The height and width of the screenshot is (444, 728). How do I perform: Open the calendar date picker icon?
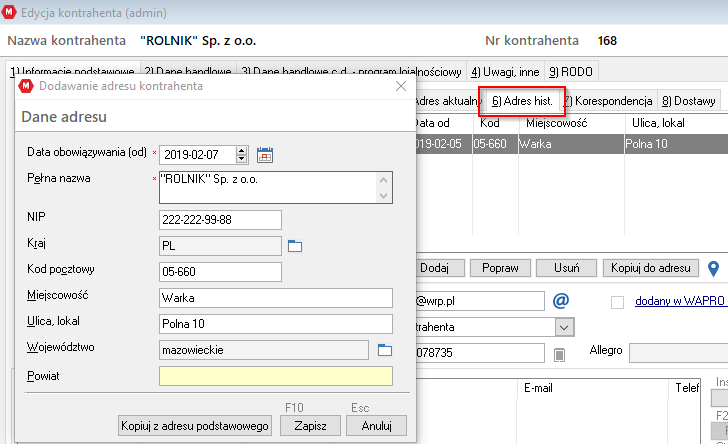point(265,154)
